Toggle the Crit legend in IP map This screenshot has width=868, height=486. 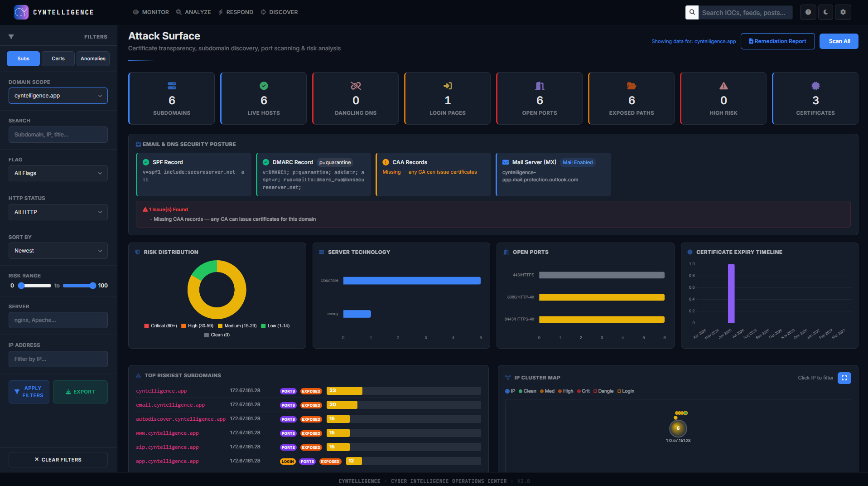583,391
